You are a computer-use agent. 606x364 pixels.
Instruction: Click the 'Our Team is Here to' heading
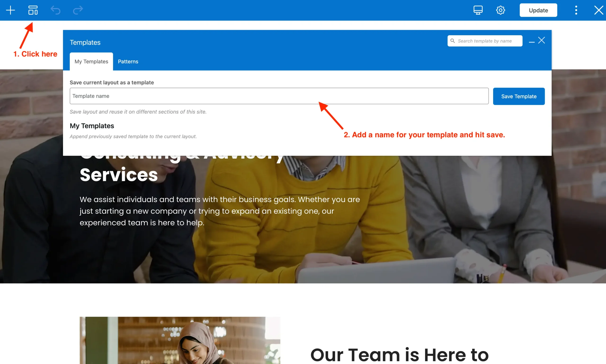click(x=399, y=355)
